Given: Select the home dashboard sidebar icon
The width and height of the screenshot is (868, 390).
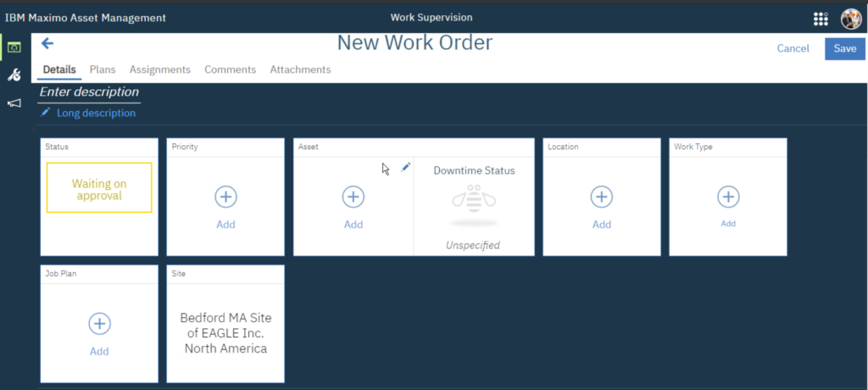Looking at the screenshot, I should tap(14, 47).
